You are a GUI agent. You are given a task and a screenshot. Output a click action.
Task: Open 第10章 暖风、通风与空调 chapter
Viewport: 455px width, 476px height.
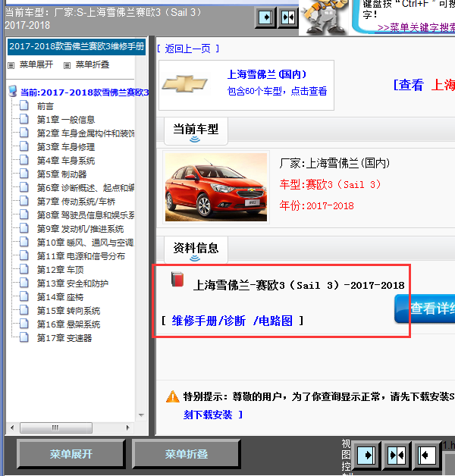pyautogui.click(x=86, y=243)
